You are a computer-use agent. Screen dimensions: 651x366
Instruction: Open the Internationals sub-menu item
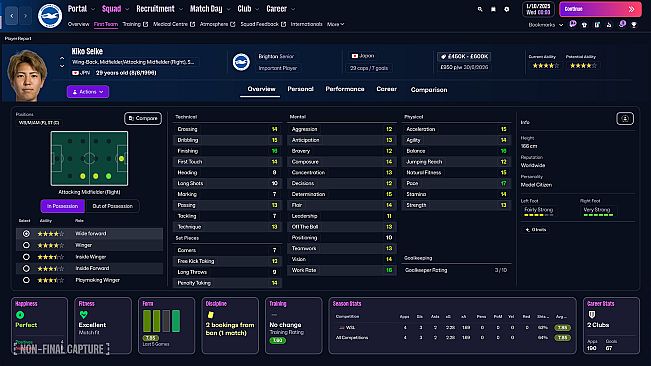306,24
